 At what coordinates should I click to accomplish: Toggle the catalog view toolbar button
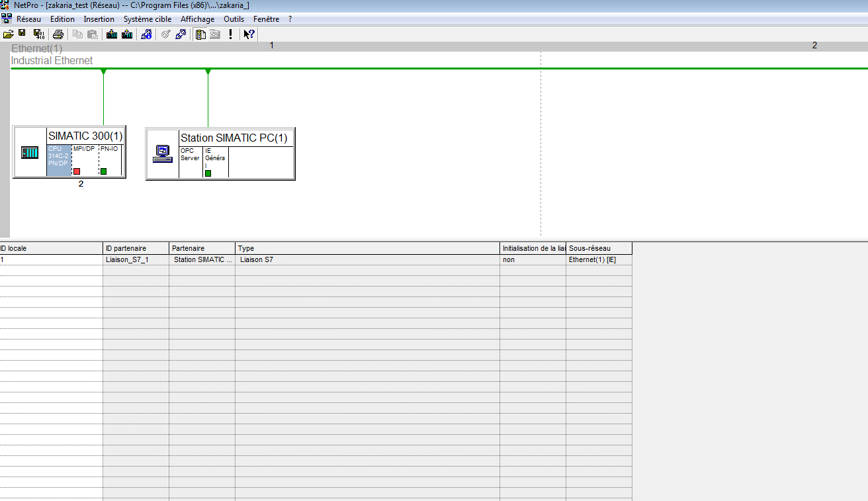200,34
